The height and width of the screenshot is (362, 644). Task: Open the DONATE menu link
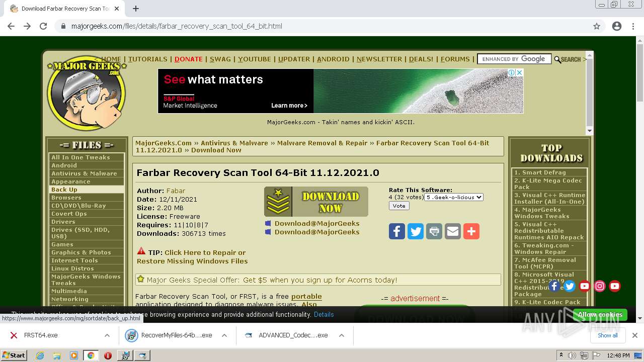point(189,59)
